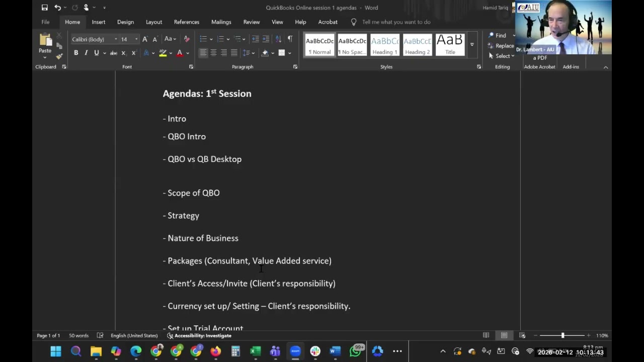
Task: Center align the text
Action: click(213, 53)
